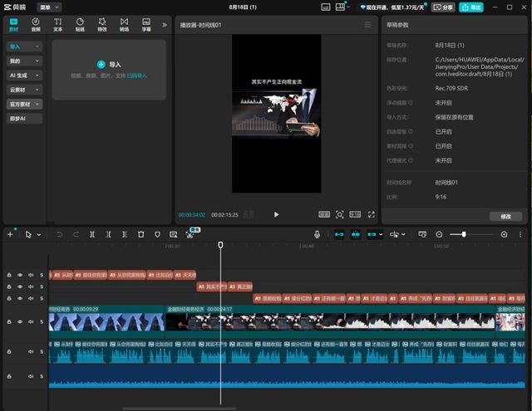Click the microphone record voiceover icon
This screenshot has height=411, width=532.
[317, 234]
